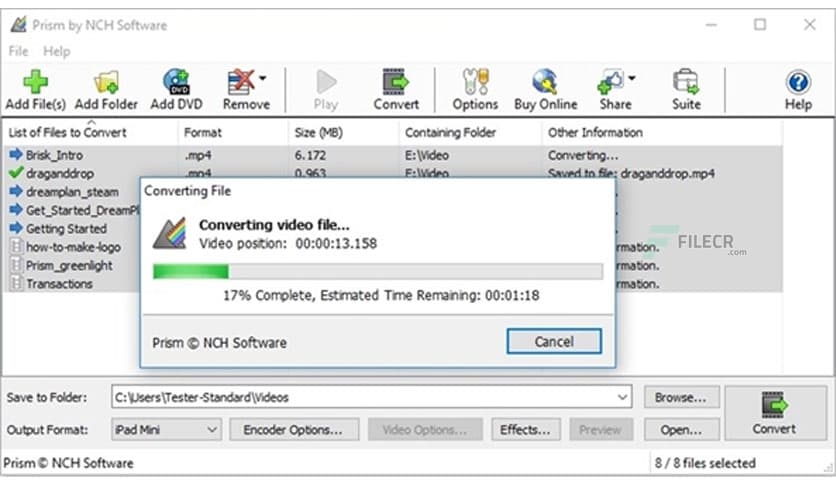Cancel the file conversion

554,341
